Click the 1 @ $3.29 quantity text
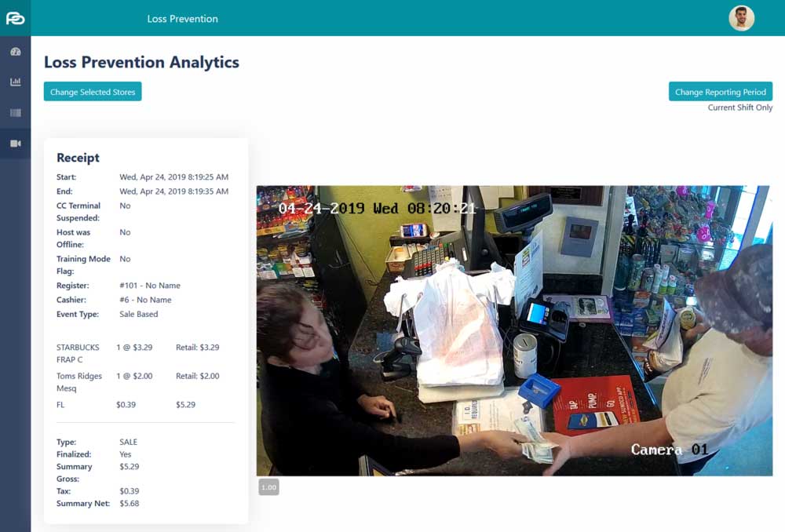 (x=134, y=348)
